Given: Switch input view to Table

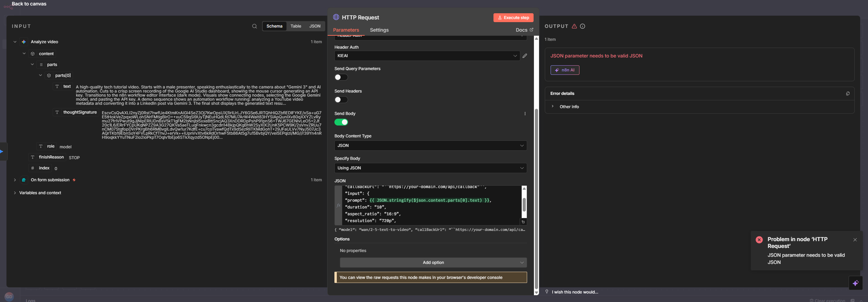Looking at the screenshot, I should (x=295, y=26).
